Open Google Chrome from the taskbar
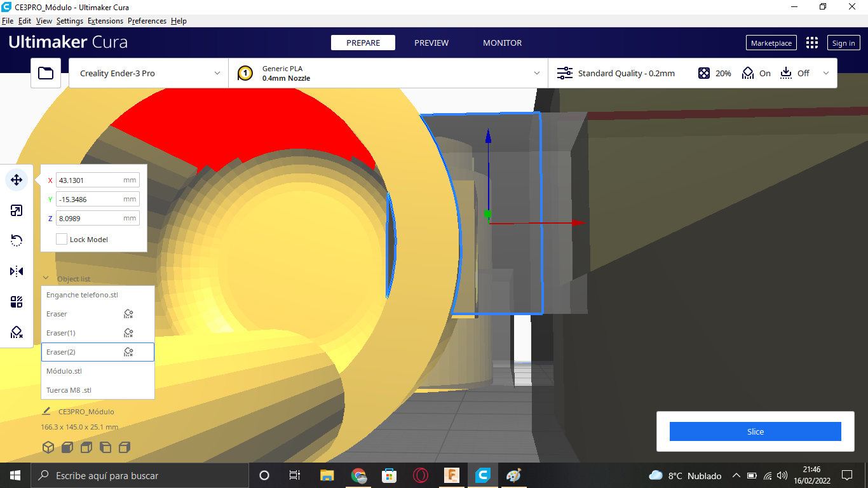The height and width of the screenshot is (488, 868). coord(359,475)
